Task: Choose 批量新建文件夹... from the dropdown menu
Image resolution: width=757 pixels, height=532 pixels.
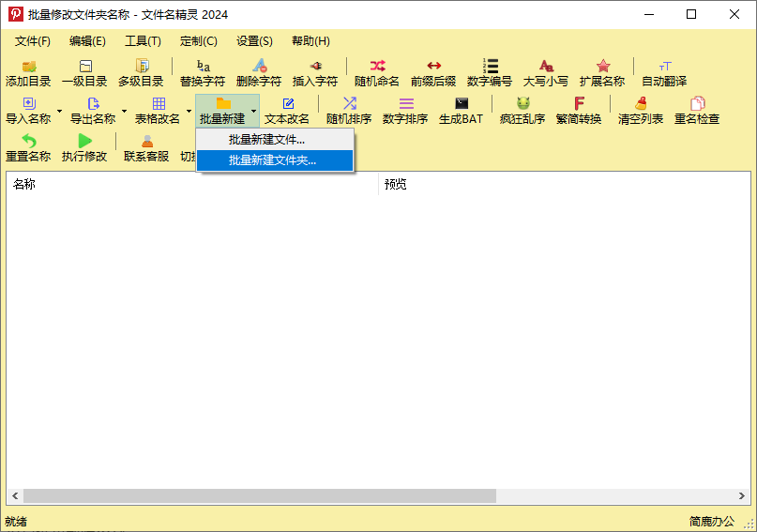Action: click(x=273, y=160)
